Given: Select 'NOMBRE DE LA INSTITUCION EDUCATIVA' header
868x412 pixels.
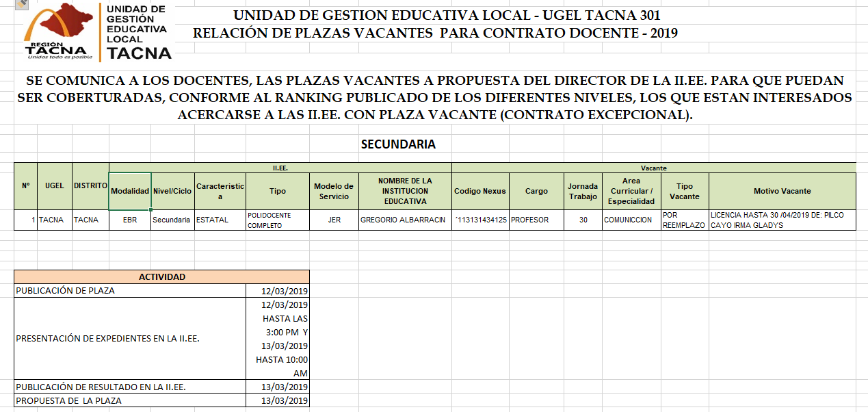Looking at the screenshot, I should [406, 191].
